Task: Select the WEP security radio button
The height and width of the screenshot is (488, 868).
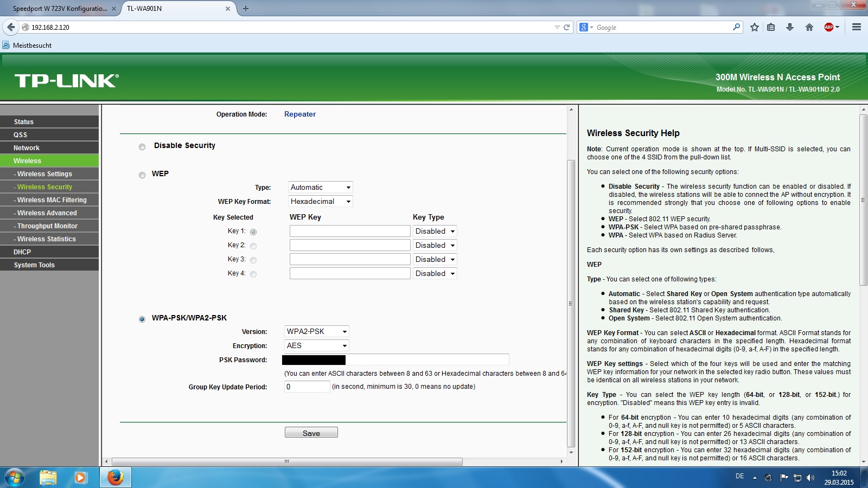Action: coord(142,175)
